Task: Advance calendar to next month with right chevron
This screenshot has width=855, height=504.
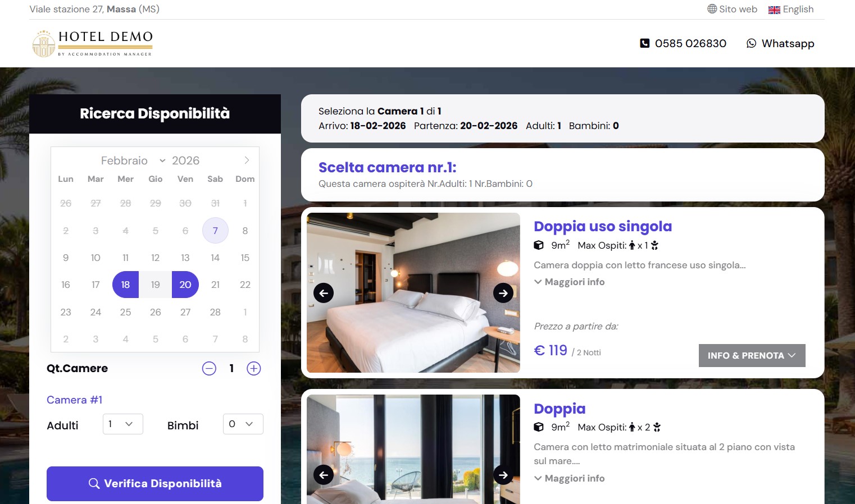Action: click(x=247, y=160)
